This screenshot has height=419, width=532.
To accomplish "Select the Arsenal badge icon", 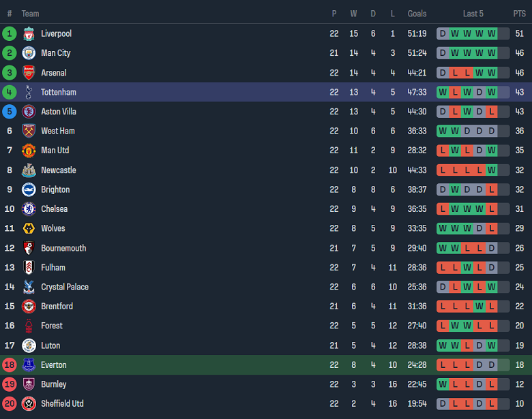I will coord(29,73).
